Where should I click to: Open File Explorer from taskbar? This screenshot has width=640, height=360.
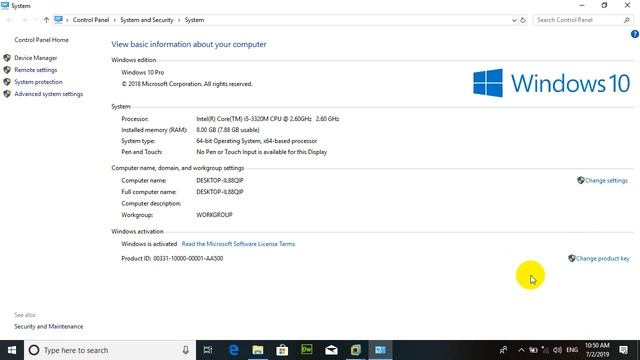(258, 350)
